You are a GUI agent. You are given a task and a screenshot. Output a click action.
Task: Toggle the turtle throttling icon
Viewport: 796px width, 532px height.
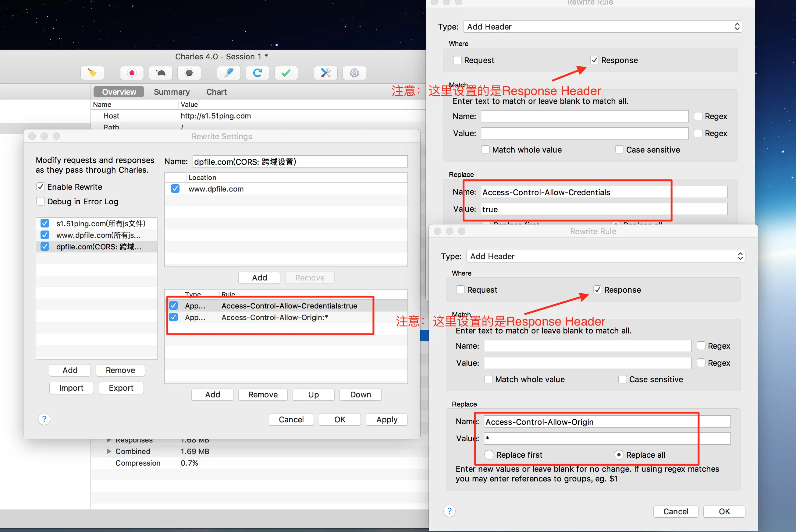(161, 72)
